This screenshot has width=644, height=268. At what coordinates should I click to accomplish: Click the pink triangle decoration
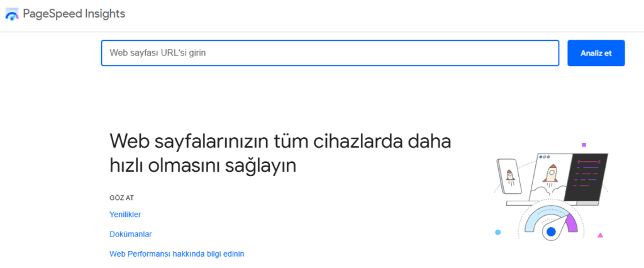[x=600, y=235]
